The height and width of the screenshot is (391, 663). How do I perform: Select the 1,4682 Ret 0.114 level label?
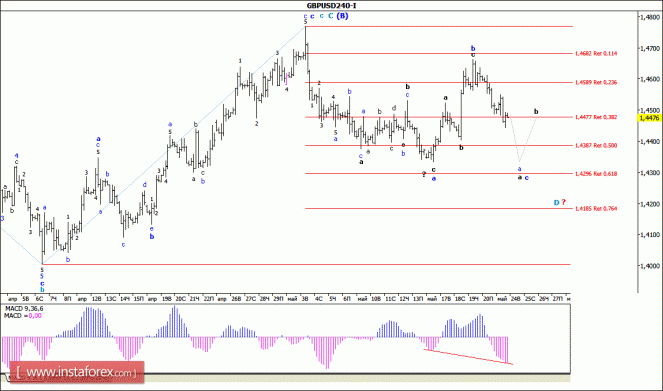596,54
